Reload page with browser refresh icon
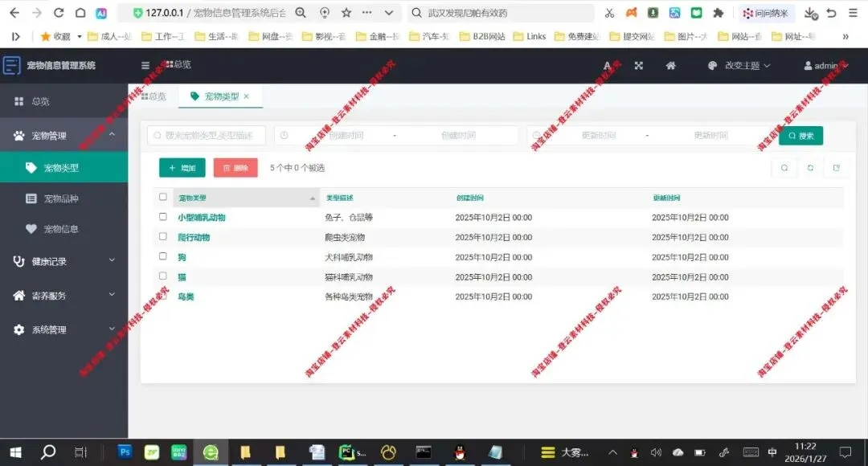Viewport: 868px width, 466px height. (x=59, y=13)
